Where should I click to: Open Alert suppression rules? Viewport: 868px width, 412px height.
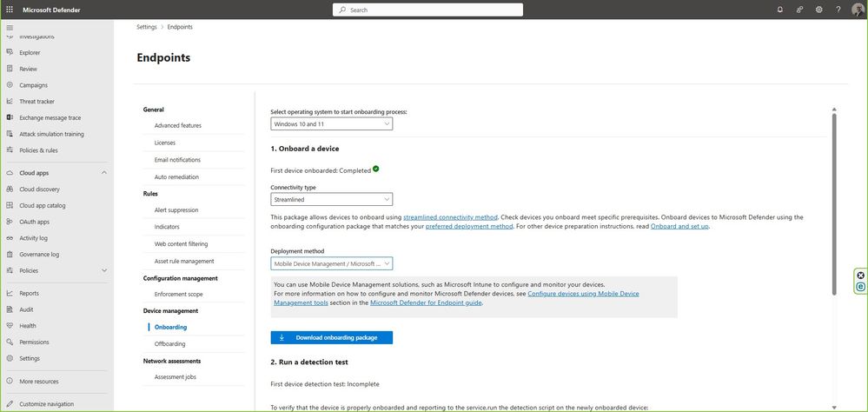(x=176, y=209)
